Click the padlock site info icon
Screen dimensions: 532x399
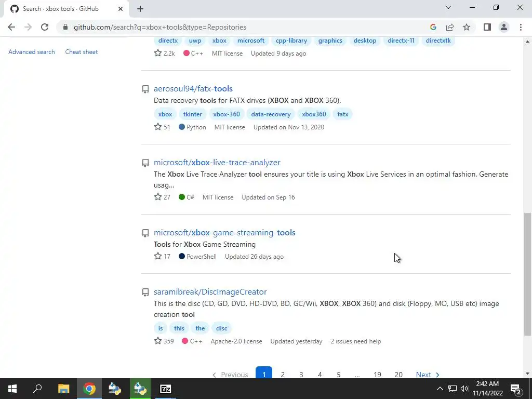[65, 27]
